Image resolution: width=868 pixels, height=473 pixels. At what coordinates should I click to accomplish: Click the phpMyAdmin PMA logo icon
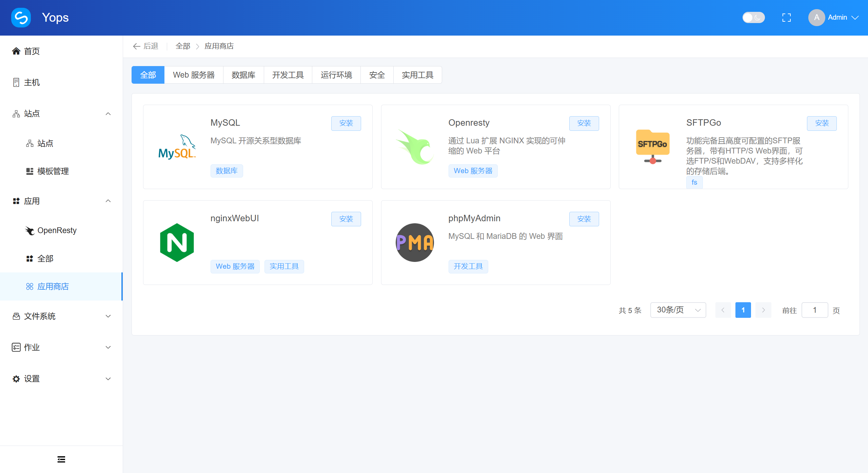(x=415, y=243)
